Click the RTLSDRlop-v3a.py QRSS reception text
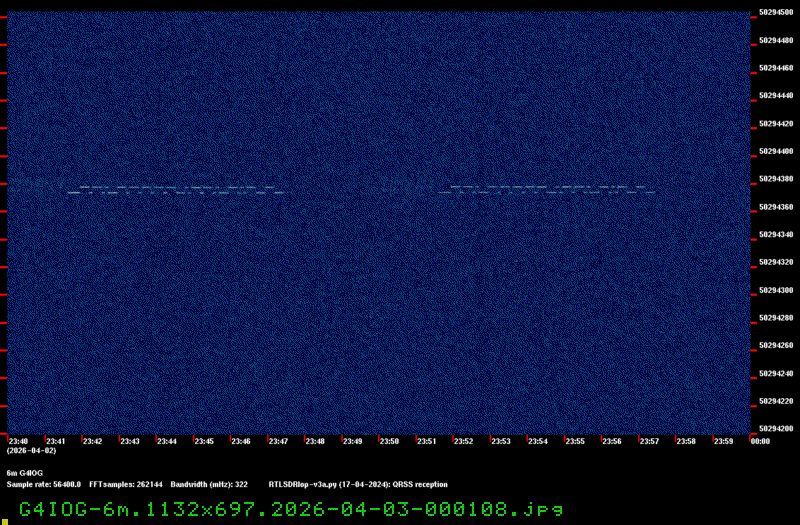This screenshot has width=800, height=525. (x=358, y=484)
